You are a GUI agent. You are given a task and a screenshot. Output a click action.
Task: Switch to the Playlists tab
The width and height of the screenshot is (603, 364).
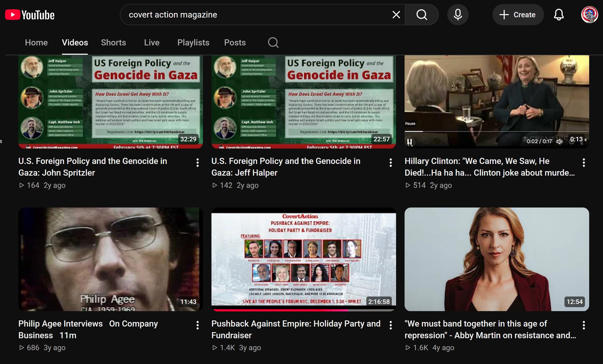pos(193,43)
